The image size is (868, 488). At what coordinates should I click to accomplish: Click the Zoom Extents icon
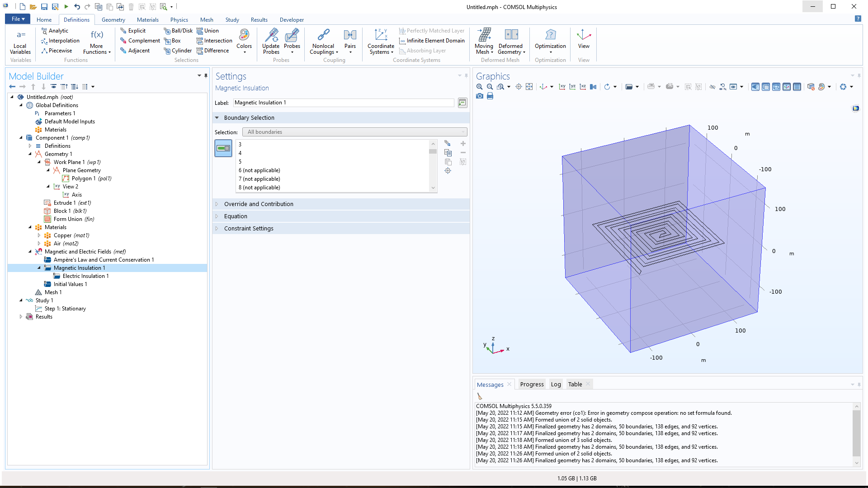[x=529, y=87]
